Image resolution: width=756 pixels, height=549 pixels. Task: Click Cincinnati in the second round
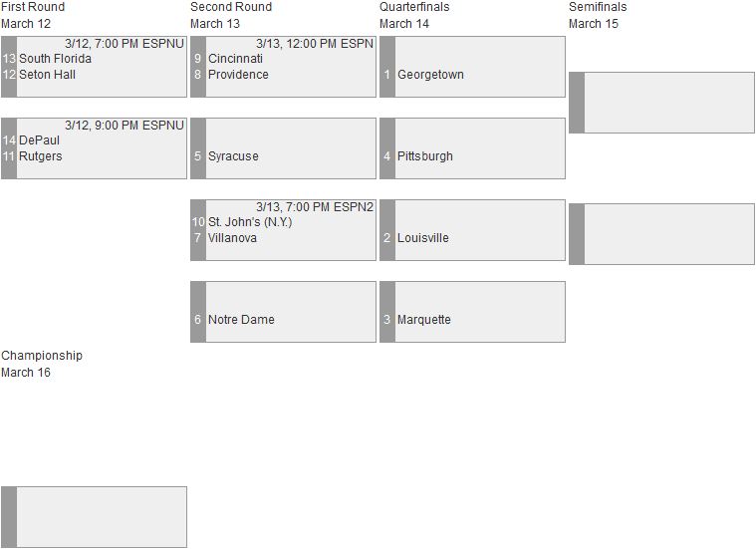pyautogui.click(x=235, y=59)
